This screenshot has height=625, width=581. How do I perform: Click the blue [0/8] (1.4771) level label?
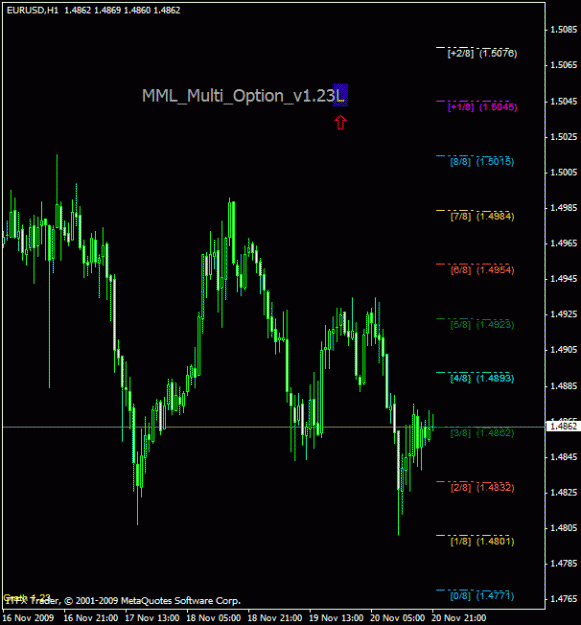coord(482,596)
